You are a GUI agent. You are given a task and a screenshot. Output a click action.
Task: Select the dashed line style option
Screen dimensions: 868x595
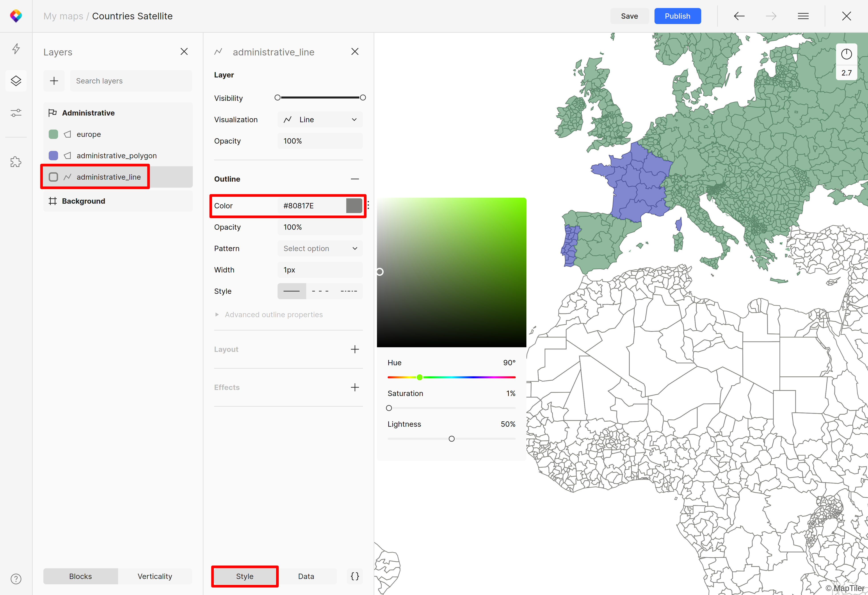pos(320,291)
